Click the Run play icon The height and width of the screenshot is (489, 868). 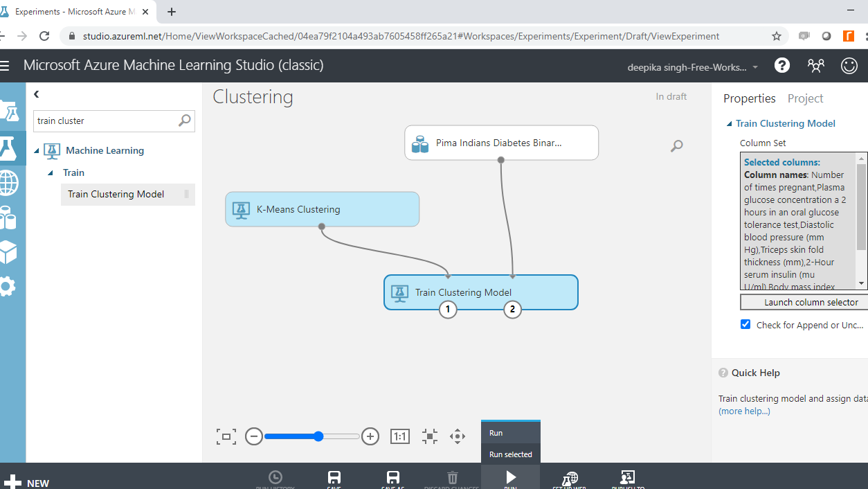pos(511,477)
